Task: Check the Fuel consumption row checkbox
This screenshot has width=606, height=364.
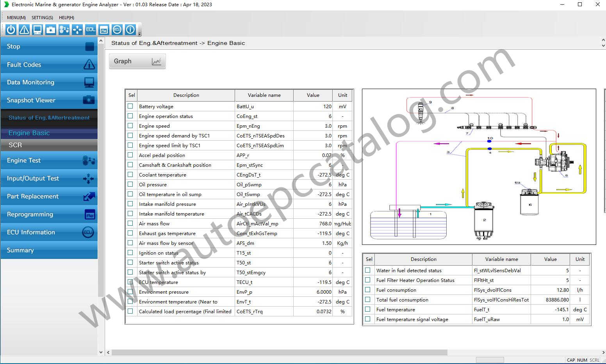Action: click(x=367, y=290)
